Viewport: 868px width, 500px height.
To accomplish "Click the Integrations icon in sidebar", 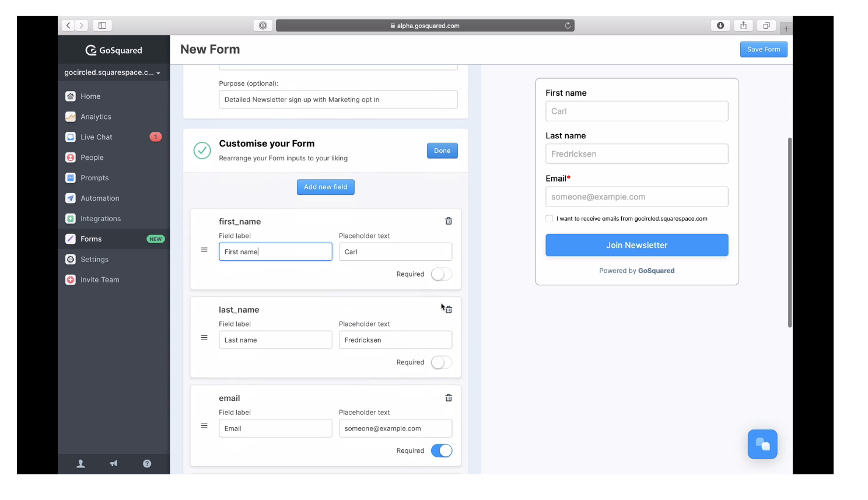I will 71,219.
